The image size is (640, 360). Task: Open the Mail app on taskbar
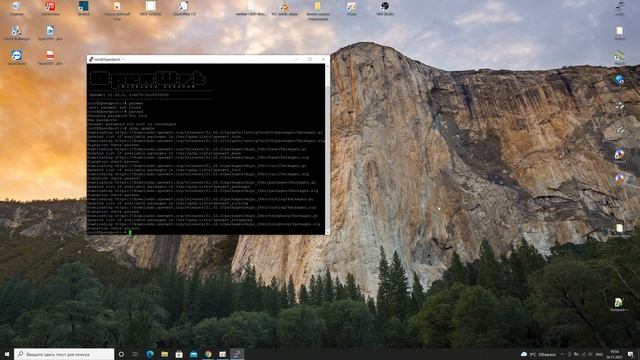(193, 354)
